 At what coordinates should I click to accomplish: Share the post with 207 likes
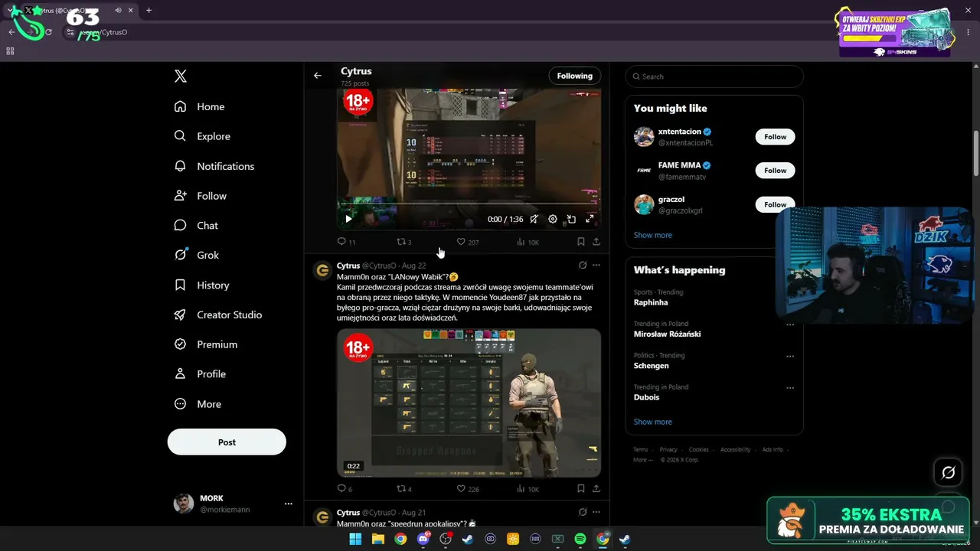[x=596, y=242]
